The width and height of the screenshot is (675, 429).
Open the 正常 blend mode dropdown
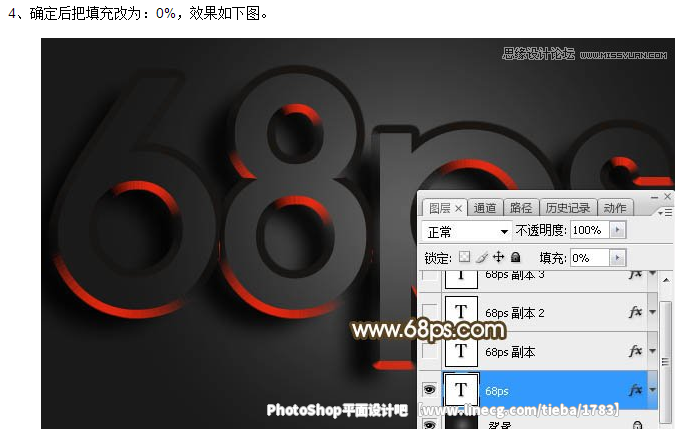click(467, 231)
